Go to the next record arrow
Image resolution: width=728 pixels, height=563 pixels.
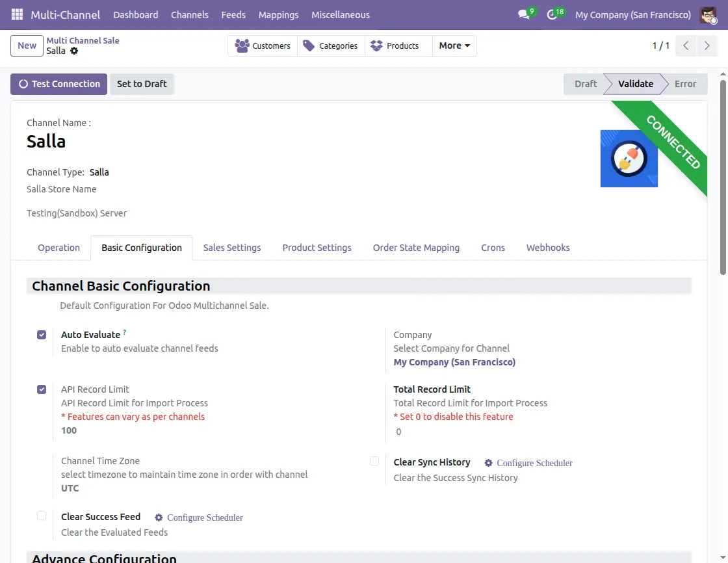click(706, 46)
